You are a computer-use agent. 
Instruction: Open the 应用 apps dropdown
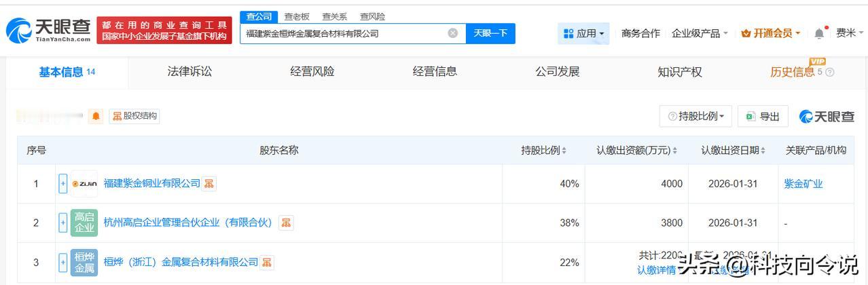[x=583, y=33]
